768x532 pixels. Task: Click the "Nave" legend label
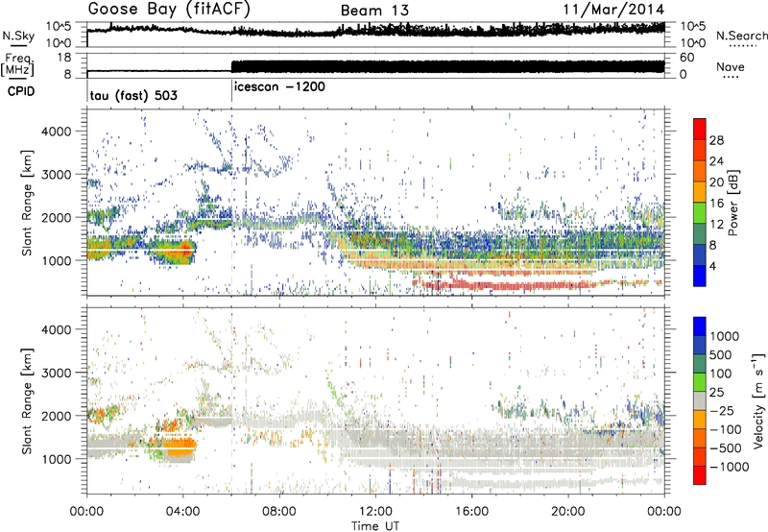click(x=731, y=66)
